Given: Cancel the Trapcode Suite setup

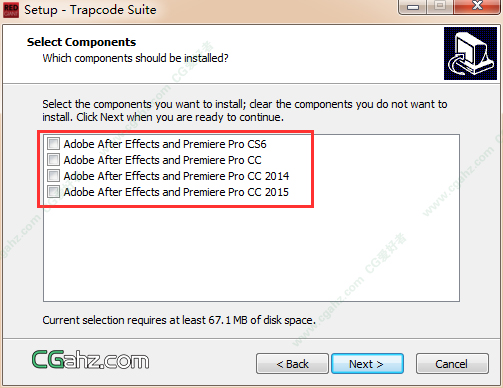Looking at the screenshot, I should pos(452,364).
